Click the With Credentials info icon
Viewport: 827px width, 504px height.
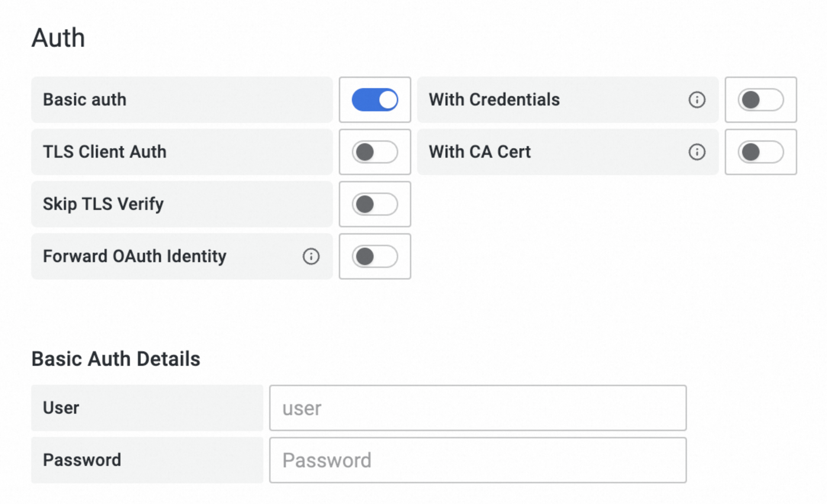point(697,100)
